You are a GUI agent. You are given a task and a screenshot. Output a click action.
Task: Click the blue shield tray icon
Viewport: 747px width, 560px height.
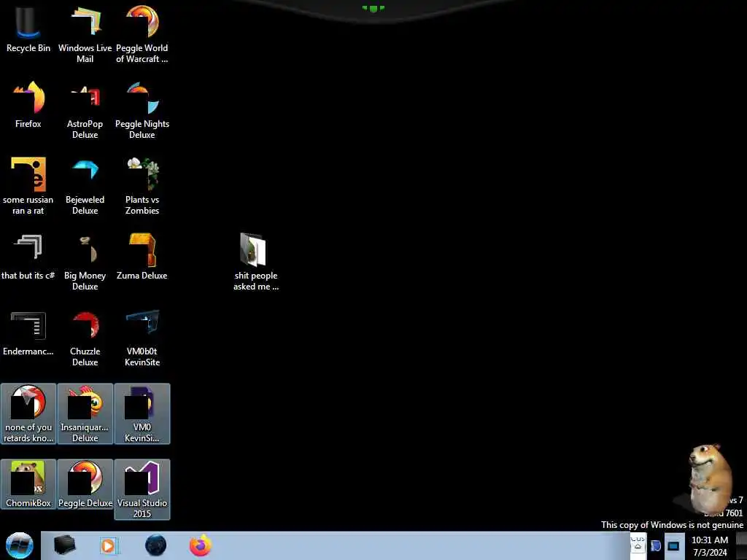pyautogui.click(x=656, y=545)
